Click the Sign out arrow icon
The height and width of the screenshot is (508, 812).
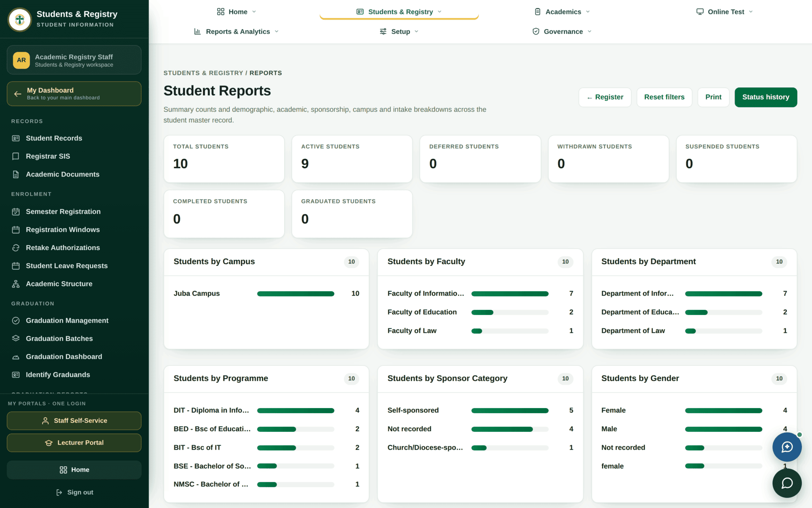pos(59,492)
